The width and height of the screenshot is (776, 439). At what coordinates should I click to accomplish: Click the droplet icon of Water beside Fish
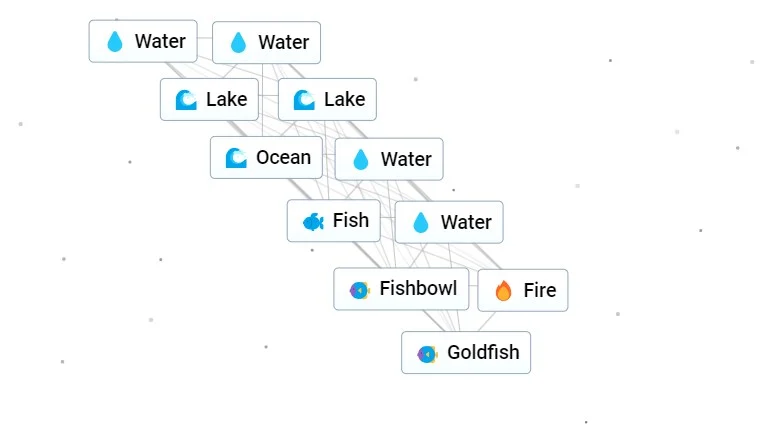click(x=421, y=223)
